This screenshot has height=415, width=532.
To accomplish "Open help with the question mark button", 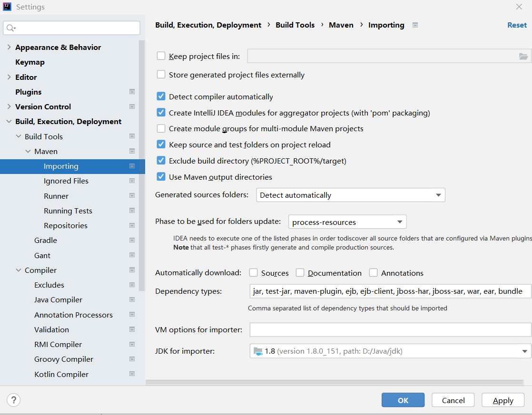I will [x=14, y=400].
